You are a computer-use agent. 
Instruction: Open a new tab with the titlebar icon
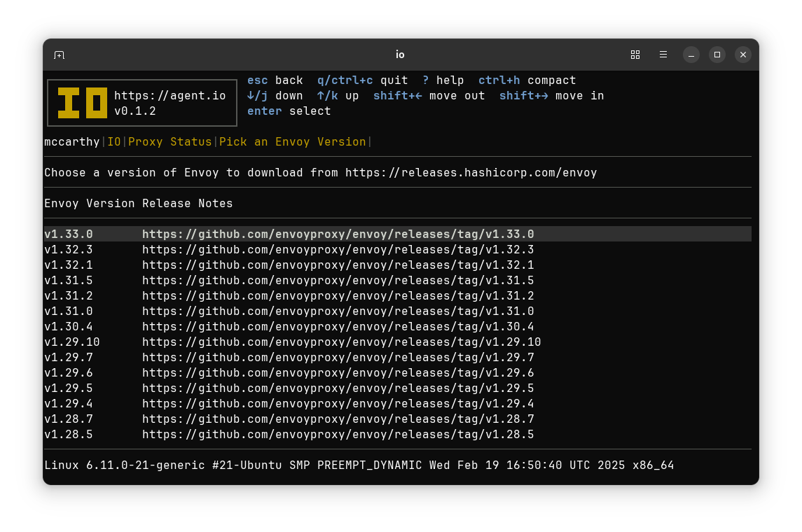[x=60, y=55]
